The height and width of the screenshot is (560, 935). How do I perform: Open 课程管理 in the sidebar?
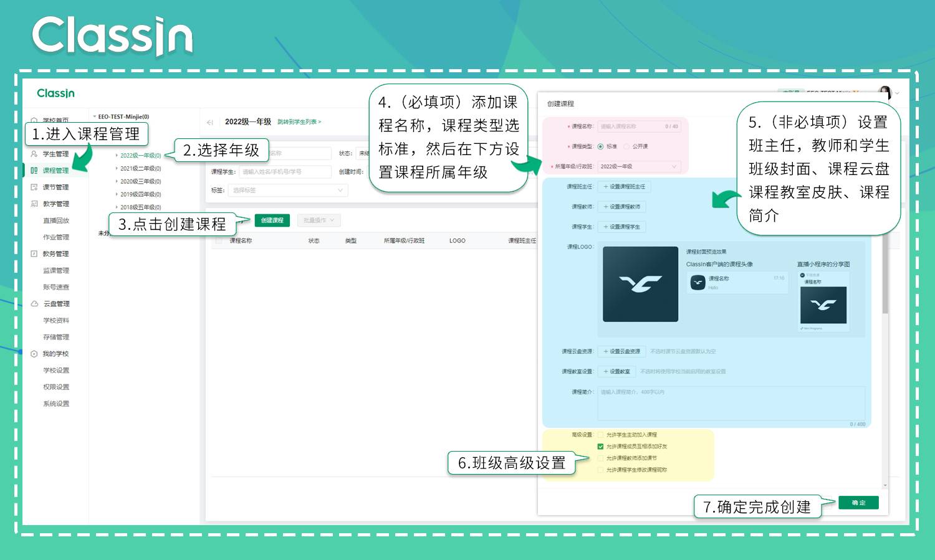click(x=55, y=170)
